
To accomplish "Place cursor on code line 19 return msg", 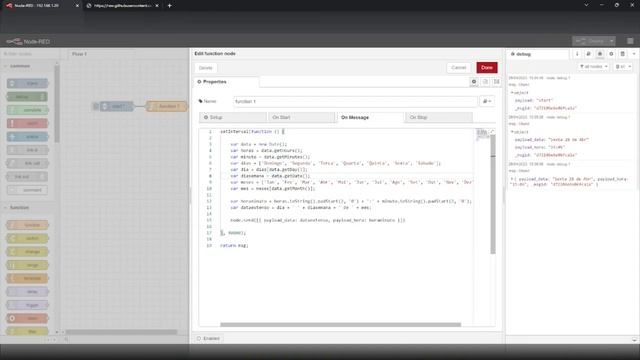I will pos(234,245).
